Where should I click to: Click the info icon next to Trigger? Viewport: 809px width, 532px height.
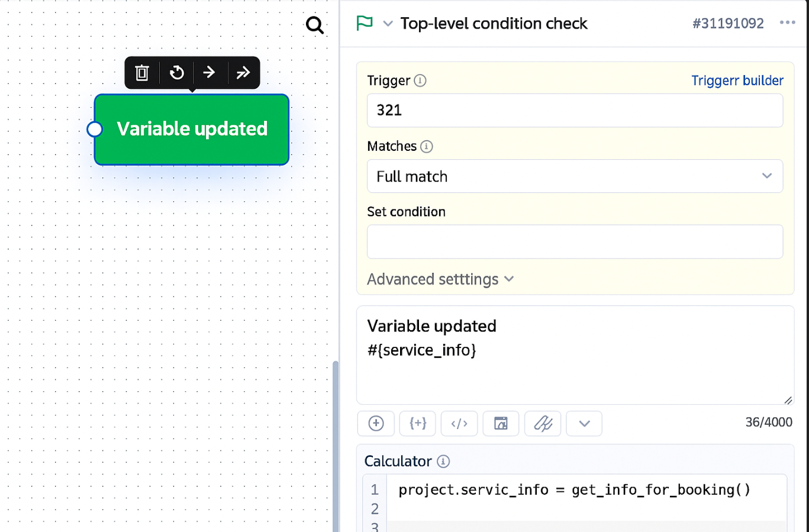pos(420,80)
